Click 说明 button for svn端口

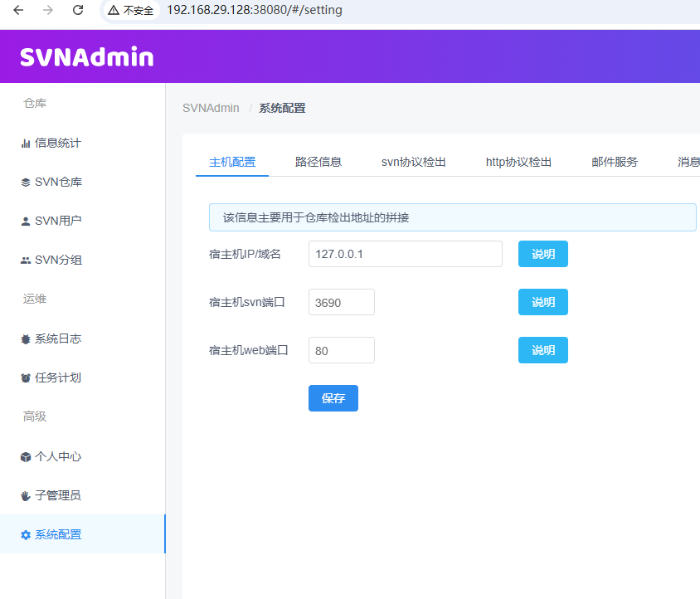pos(543,302)
